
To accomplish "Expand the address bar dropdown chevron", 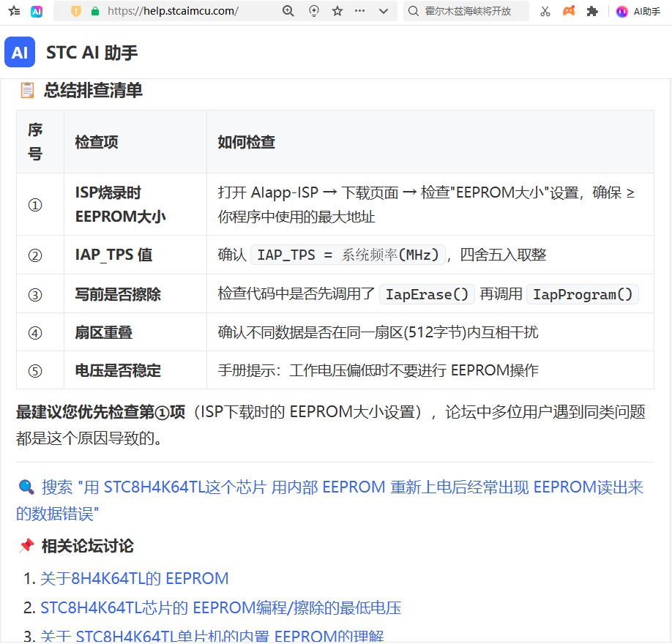I will (x=384, y=12).
